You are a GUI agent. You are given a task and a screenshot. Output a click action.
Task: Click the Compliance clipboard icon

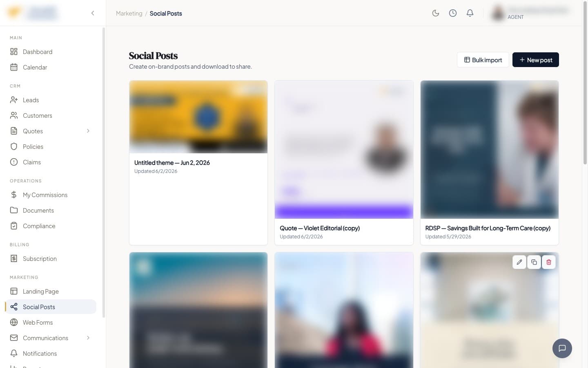click(14, 226)
